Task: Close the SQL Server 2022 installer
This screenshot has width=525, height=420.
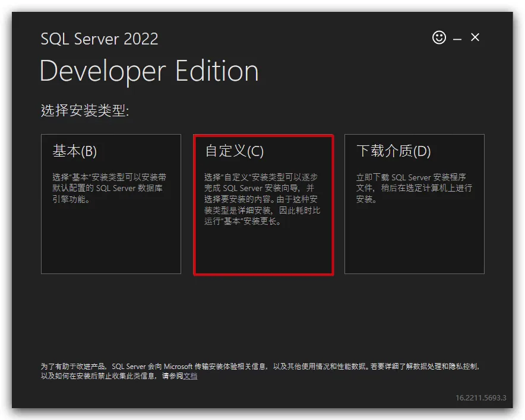Action: (x=475, y=37)
